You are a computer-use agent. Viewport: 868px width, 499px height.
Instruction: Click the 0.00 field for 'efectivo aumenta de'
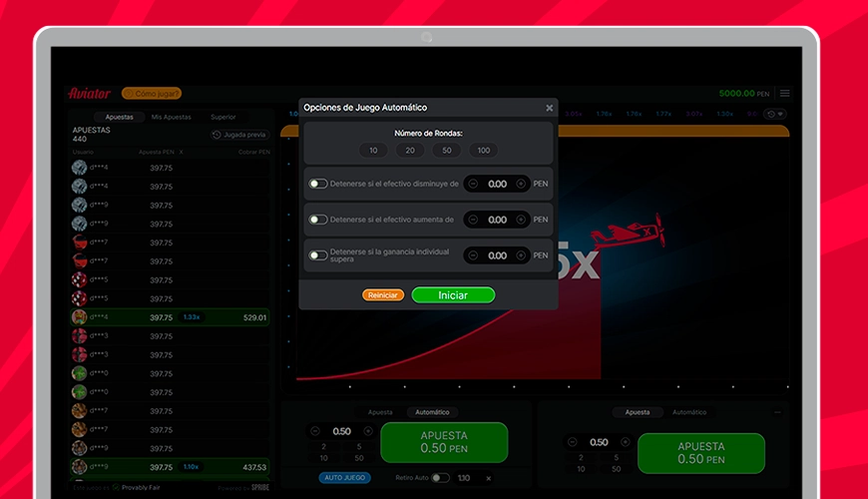pyautogui.click(x=497, y=220)
